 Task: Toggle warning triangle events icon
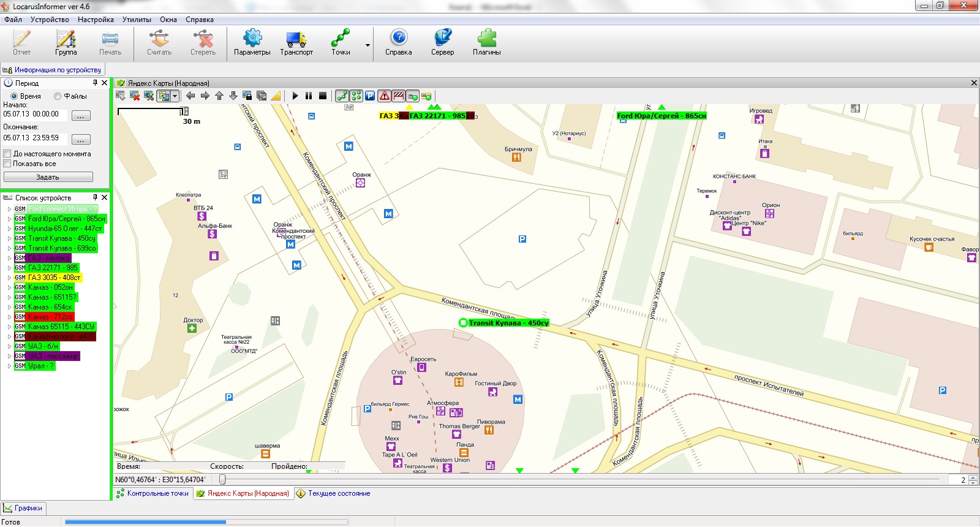tap(384, 96)
